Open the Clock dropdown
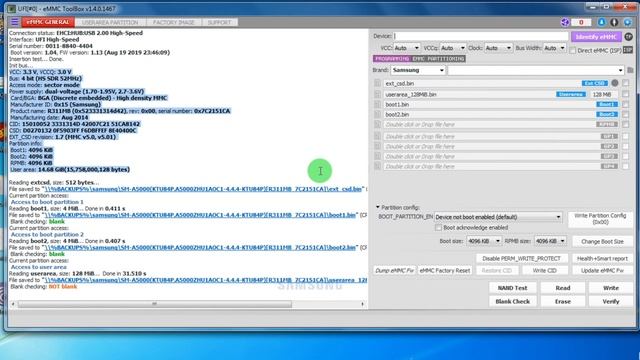 [498, 48]
